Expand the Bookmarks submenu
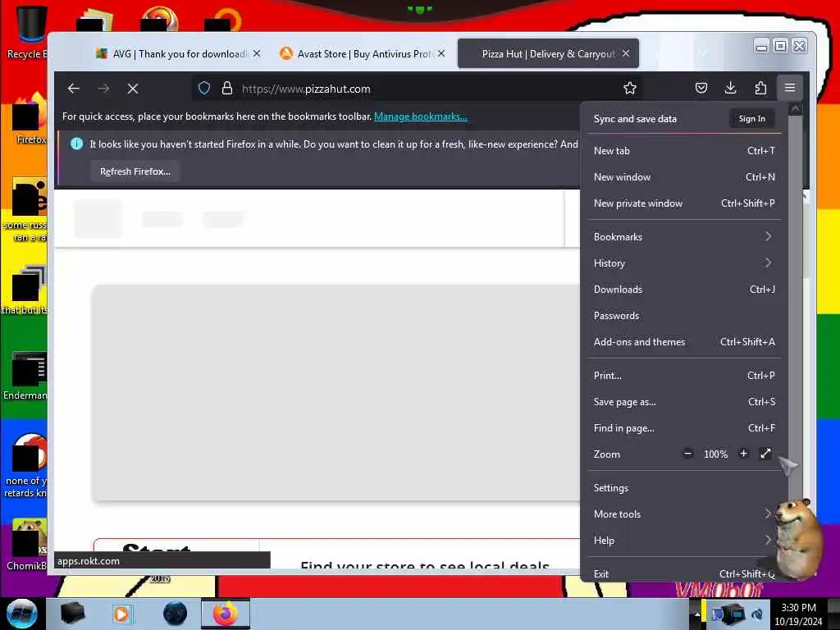 [684, 237]
